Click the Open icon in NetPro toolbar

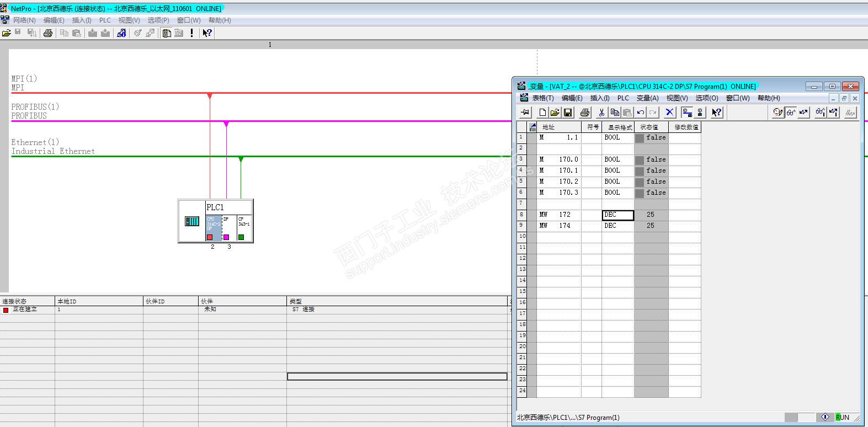(x=7, y=33)
